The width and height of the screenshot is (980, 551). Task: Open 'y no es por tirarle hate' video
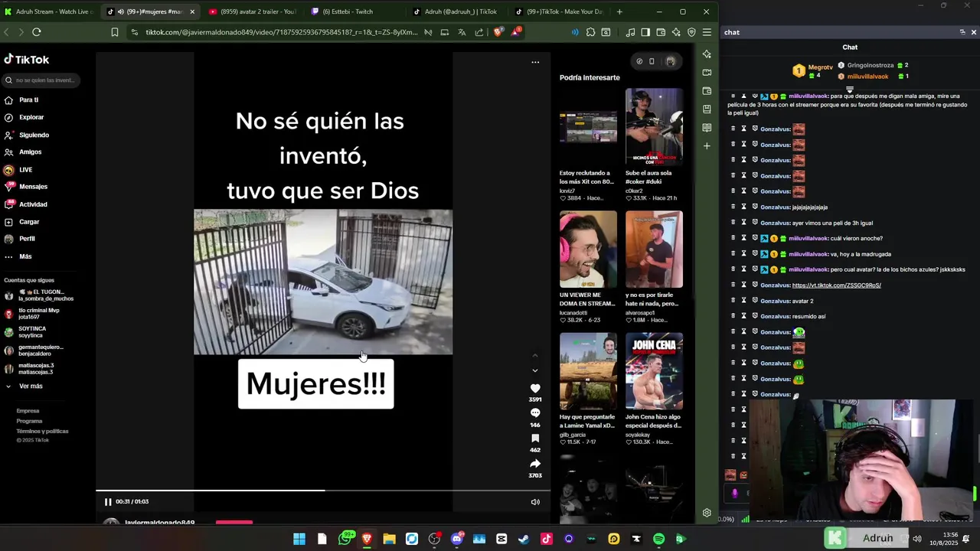click(x=654, y=249)
